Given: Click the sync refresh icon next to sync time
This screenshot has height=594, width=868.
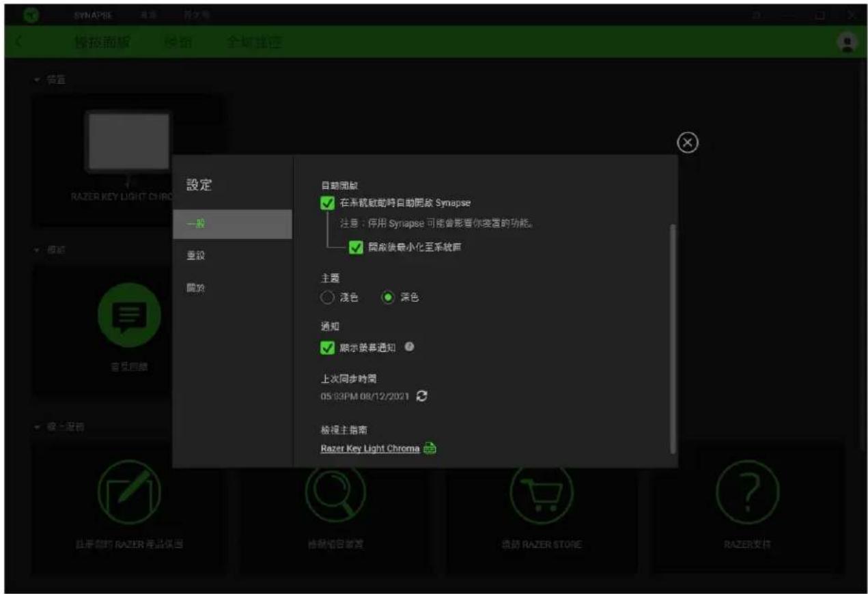Looking at the screenshot, I should (x=422, y=396).
